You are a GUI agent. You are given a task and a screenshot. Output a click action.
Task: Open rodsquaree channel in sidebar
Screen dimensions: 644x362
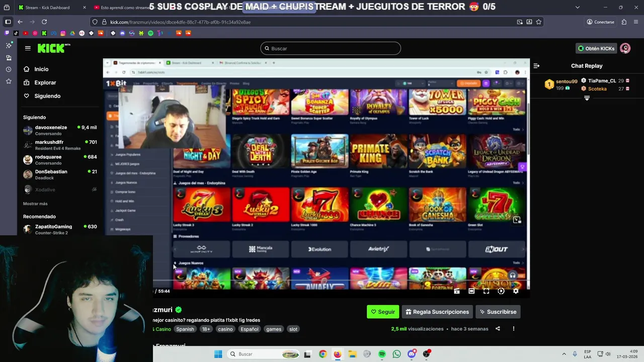(x=60, y=159)
